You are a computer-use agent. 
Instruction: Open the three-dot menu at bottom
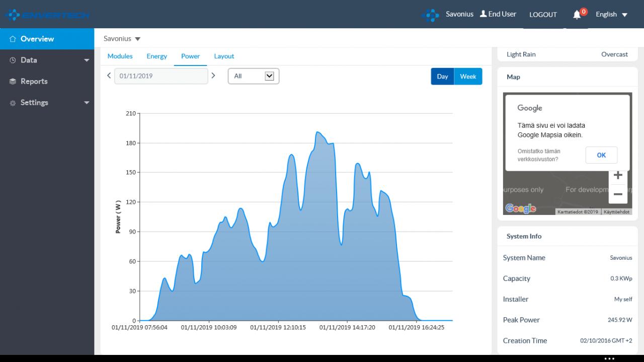609,358
